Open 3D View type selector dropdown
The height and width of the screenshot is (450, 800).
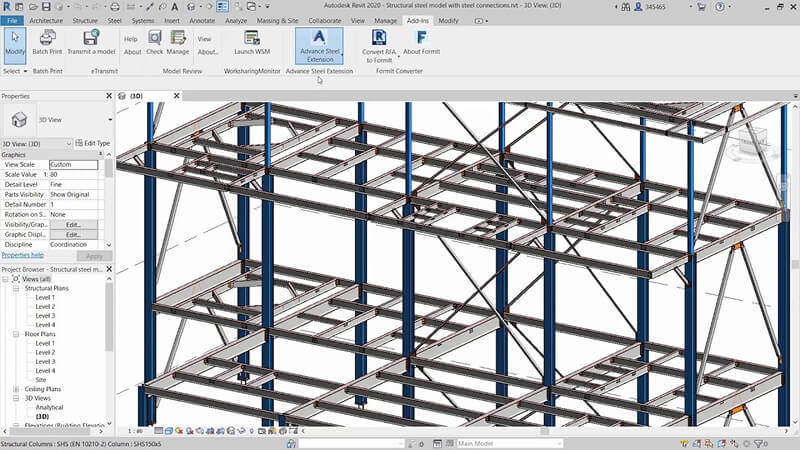pyautogui.click(x=110, y=119)
